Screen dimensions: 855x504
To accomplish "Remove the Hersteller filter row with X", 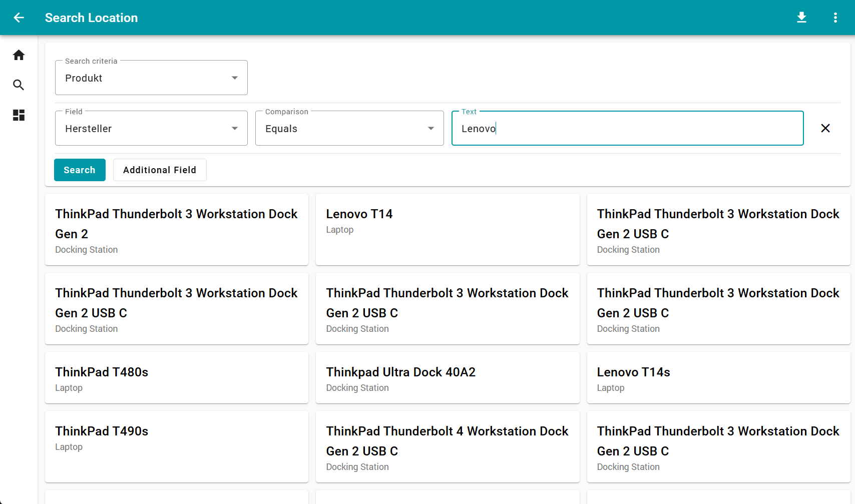I will (825, 128).
